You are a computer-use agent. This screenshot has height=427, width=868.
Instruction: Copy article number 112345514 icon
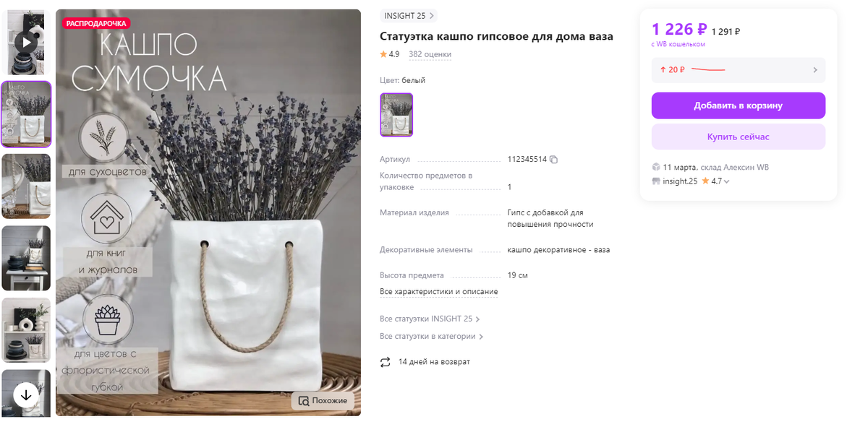[x=554, y=159]
